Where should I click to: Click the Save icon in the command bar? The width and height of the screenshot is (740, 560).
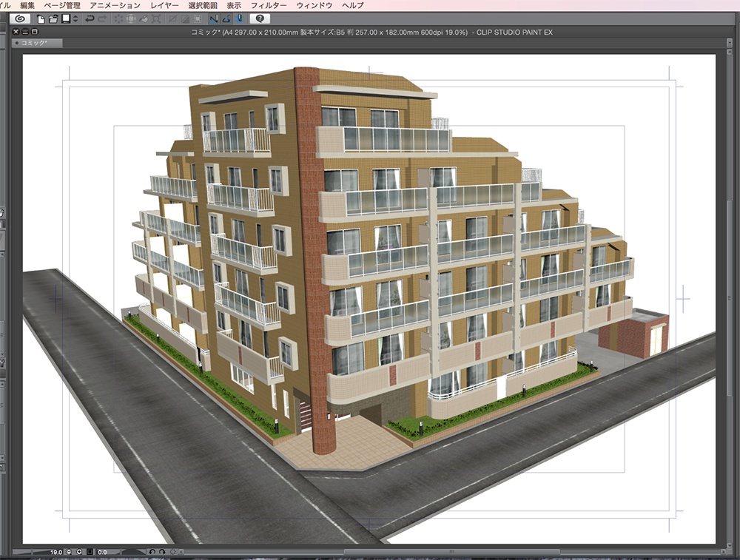[x=66, y=19]
